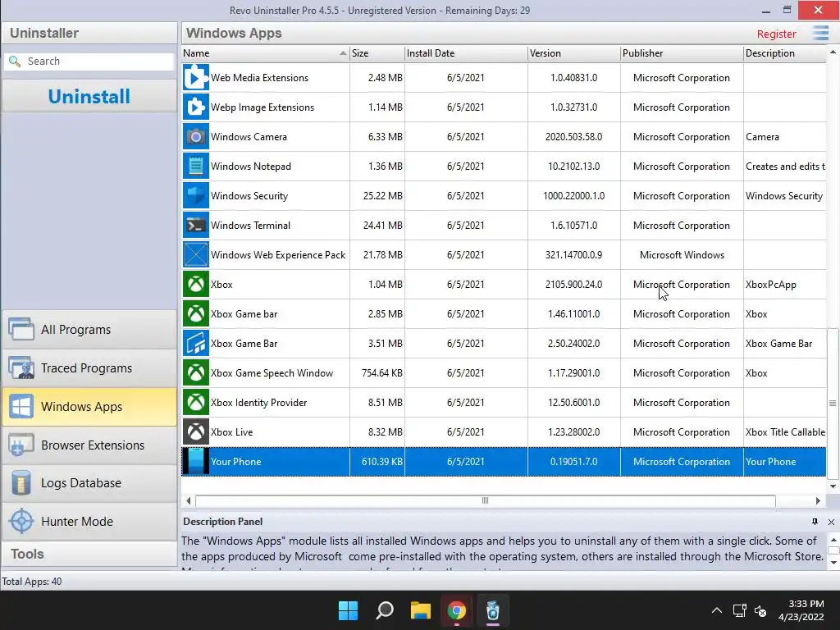
Task: Show hidden system tray icons
Action: (717, 610)
